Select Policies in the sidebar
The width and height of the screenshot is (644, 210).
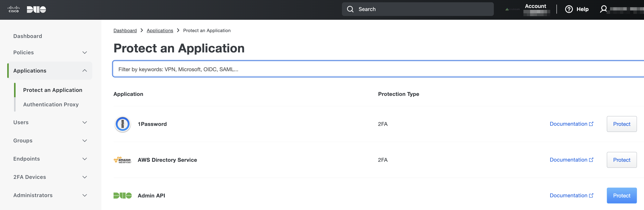[24, 52]
